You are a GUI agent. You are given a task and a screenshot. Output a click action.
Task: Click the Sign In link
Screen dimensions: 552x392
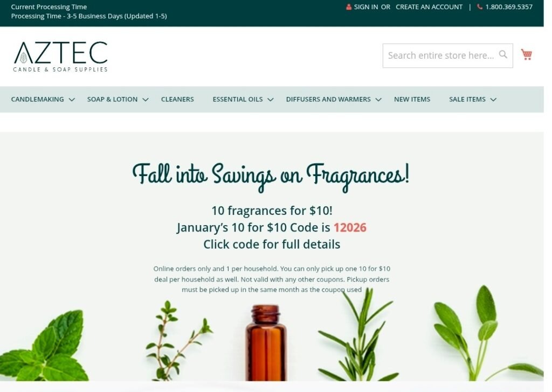(366, 6)
